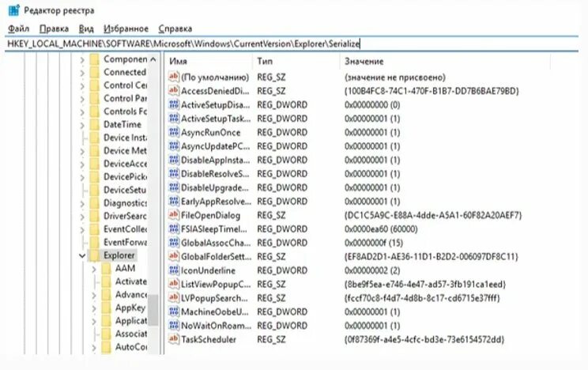Open the Правка menu
588x370 pixels.
tap(54, 28)
